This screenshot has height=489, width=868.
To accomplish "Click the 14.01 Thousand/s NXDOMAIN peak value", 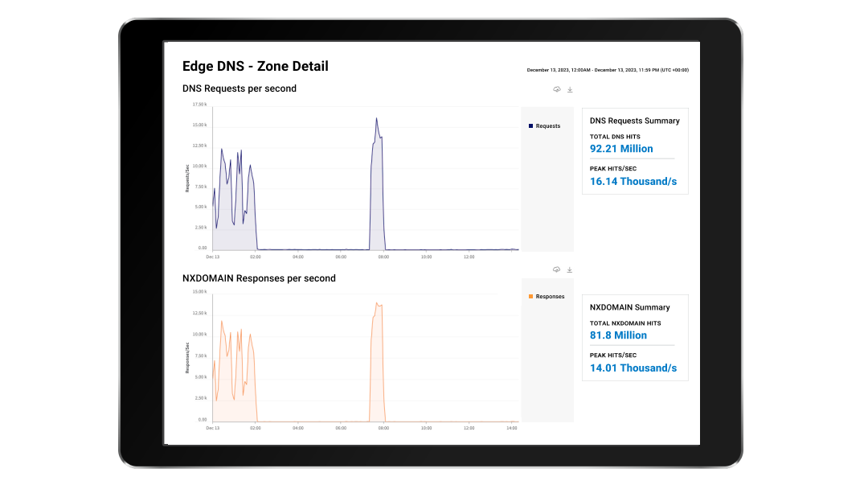I will tap(633, 368).
